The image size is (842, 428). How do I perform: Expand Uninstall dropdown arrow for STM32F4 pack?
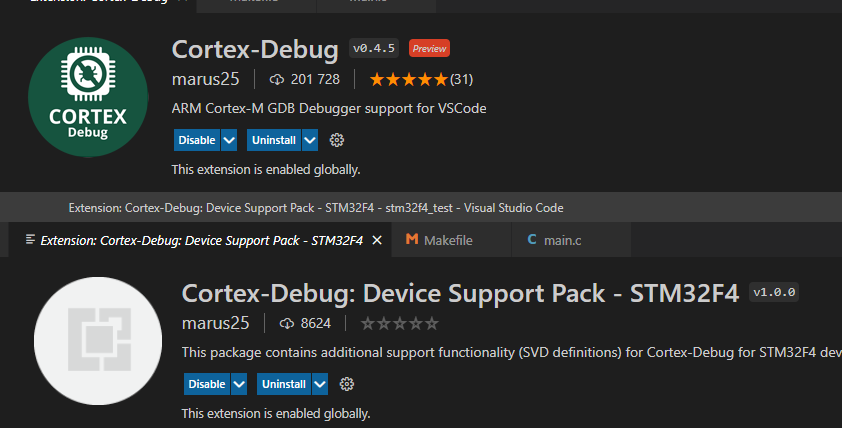coord(320,384)
